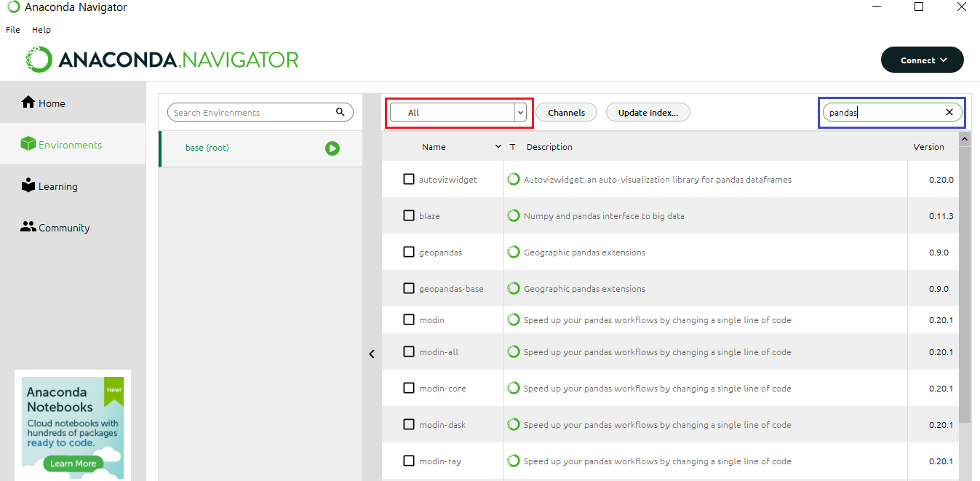The height and width of the screenshot is (481, 980).
Task: Click the Search Environments magnifier icon
Action: [x=340, y=112]
